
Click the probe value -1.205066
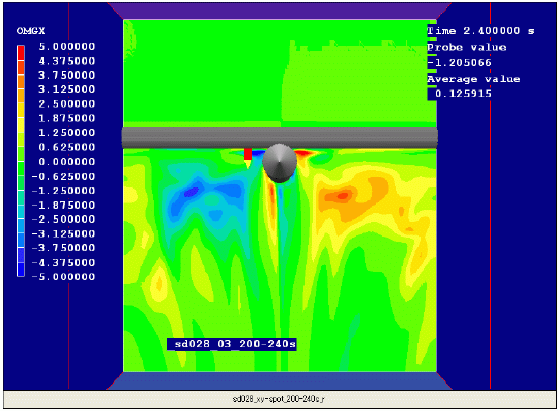pyautogui.click(x=459, y=63)
